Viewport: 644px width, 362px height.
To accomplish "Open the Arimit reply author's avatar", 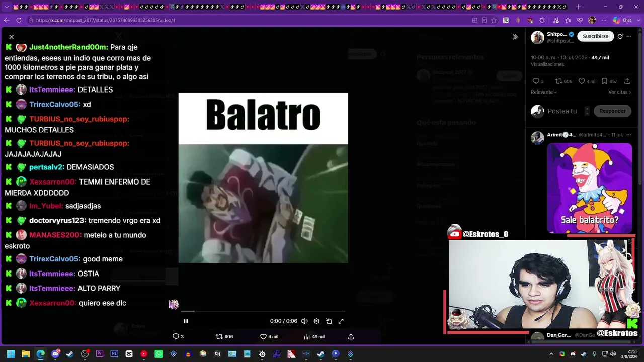I will coord(538,138).
